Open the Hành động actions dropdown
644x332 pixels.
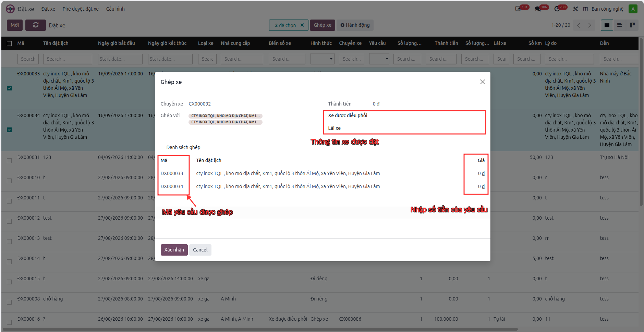point(355,25)
